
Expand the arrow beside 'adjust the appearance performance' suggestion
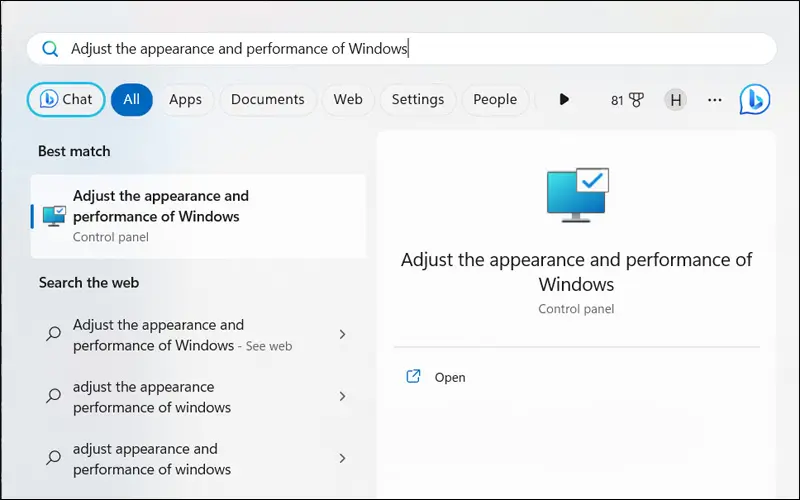pyautogui.click(x=342, y=396)
